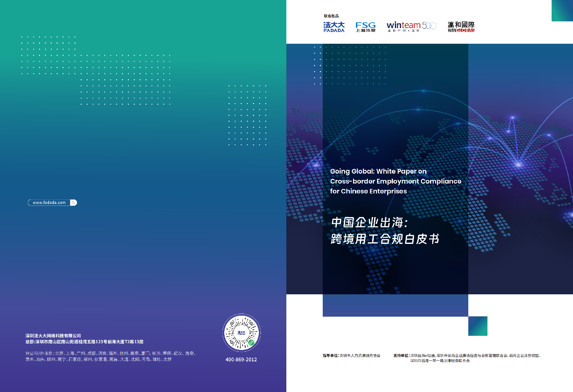The height and width of the screenshot is (392, 573).
Task: Open the www.fadada.com web address
Action: click(49, 203)
